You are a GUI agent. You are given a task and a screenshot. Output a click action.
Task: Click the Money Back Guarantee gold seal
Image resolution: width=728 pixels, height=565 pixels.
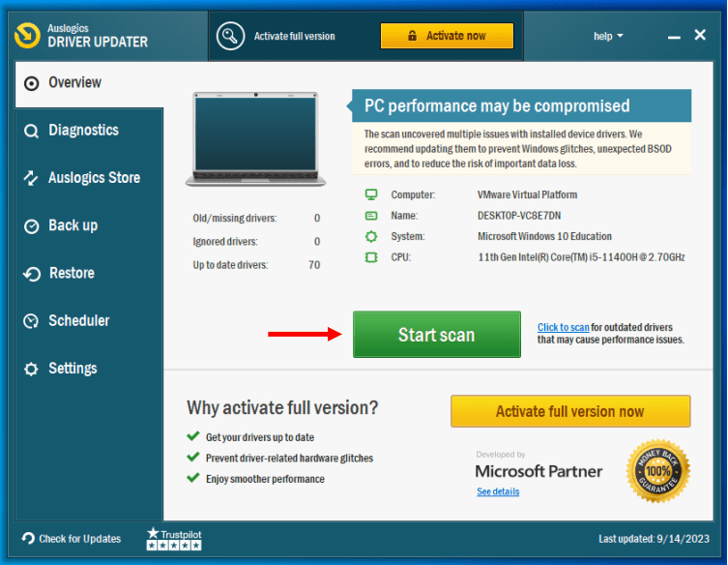657,471
